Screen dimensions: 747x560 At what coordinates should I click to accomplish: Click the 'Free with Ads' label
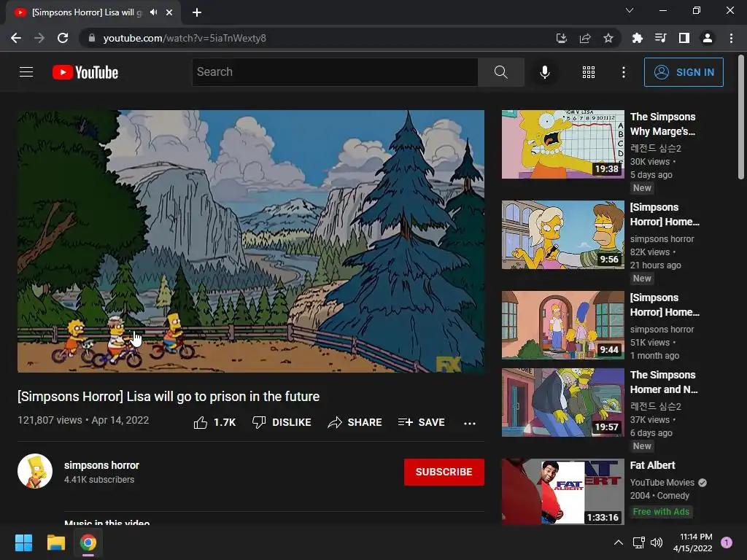point(661,511)
